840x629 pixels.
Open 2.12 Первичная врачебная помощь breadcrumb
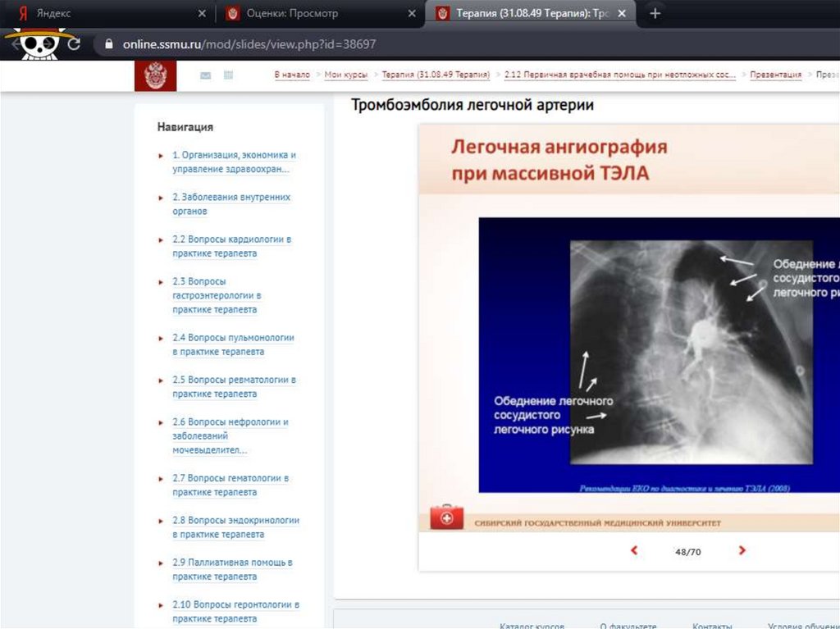point(620,75)
